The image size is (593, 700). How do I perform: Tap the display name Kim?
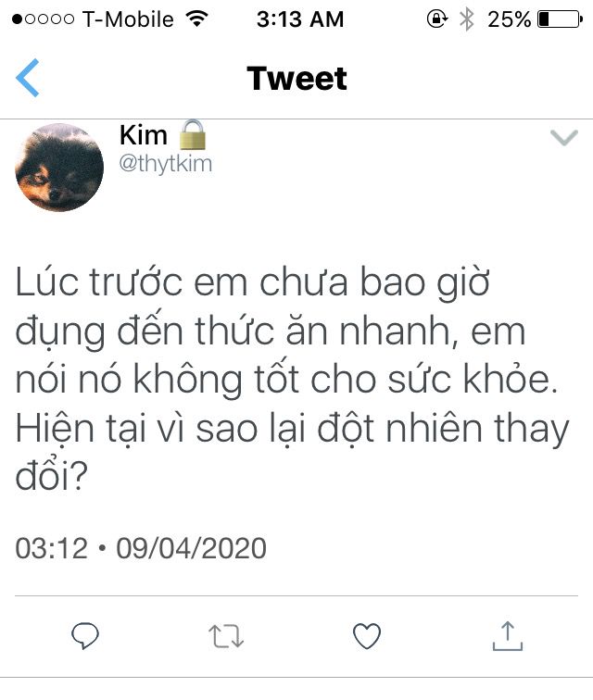pyautogui.click(x=144, y=135)
